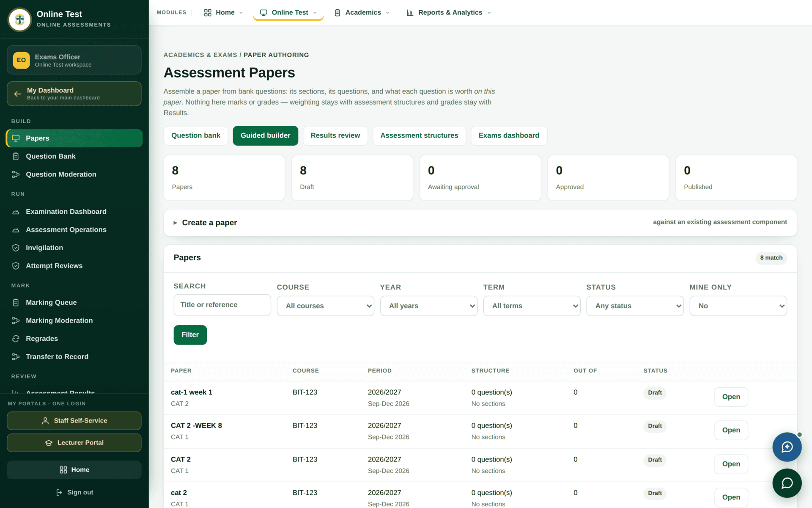Click the Published stat card
Viewport: 812px width, 508px height.
pos(736,178)
